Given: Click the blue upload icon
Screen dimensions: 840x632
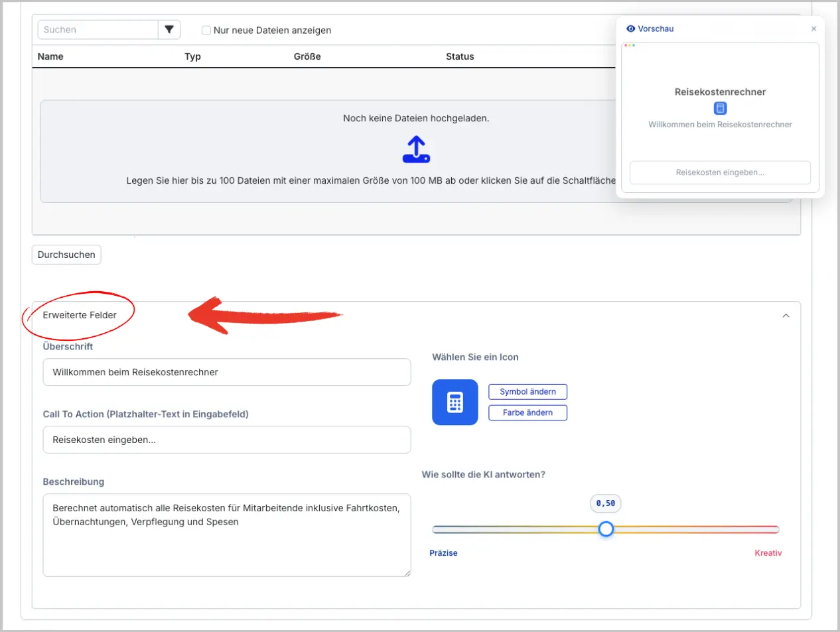Looking at the screenshot, I should click(416, 150).
